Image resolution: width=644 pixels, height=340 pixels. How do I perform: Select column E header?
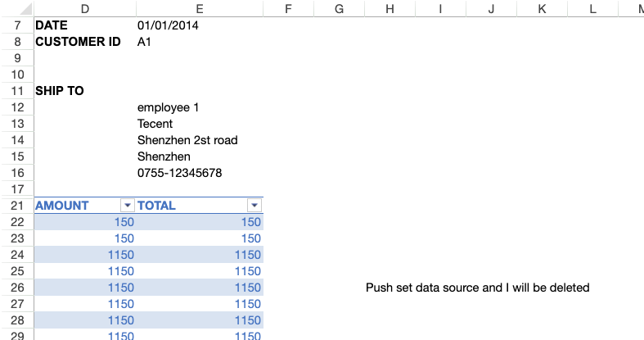coord(200,8)
